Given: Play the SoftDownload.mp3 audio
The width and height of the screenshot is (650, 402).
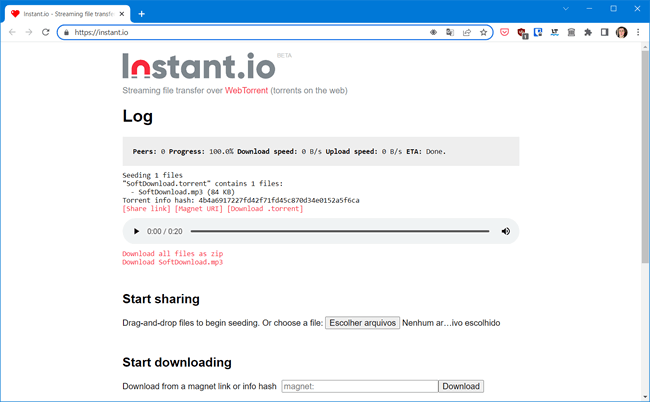Looking at the screenshot, I should click(137, 231).
